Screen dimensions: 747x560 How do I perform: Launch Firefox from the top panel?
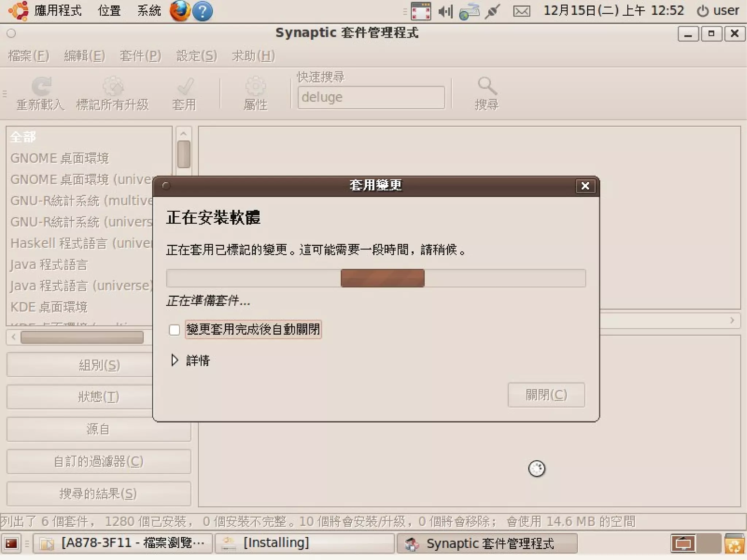180,11
